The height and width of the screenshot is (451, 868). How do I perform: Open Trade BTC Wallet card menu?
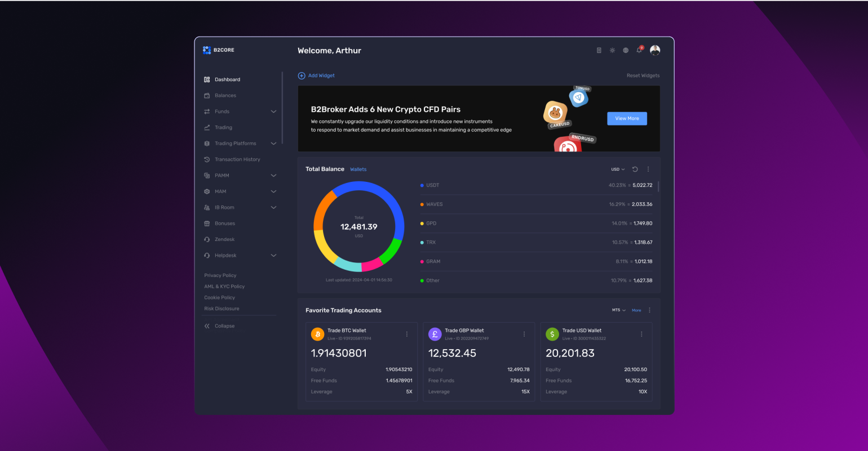(x=407, y=334)
